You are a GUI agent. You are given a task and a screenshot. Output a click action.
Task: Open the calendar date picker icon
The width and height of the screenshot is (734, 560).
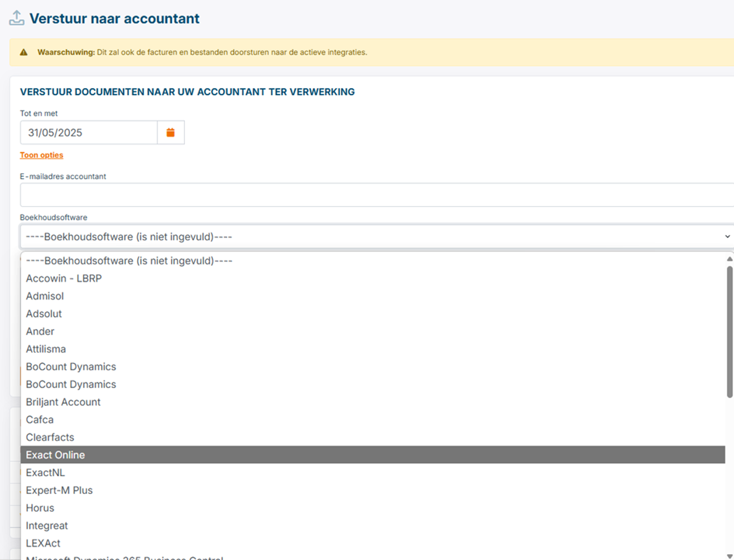pyautogui.click(x=171, y=133)
